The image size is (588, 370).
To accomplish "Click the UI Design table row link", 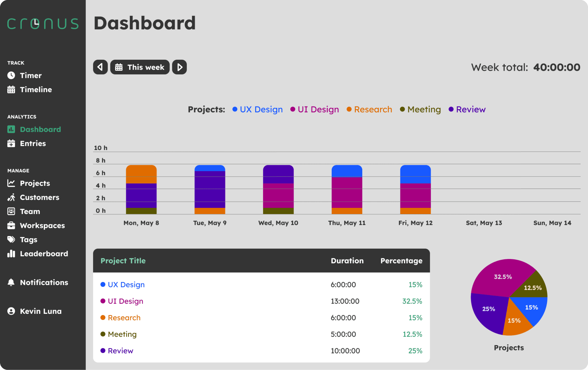I will coord(125,301).
